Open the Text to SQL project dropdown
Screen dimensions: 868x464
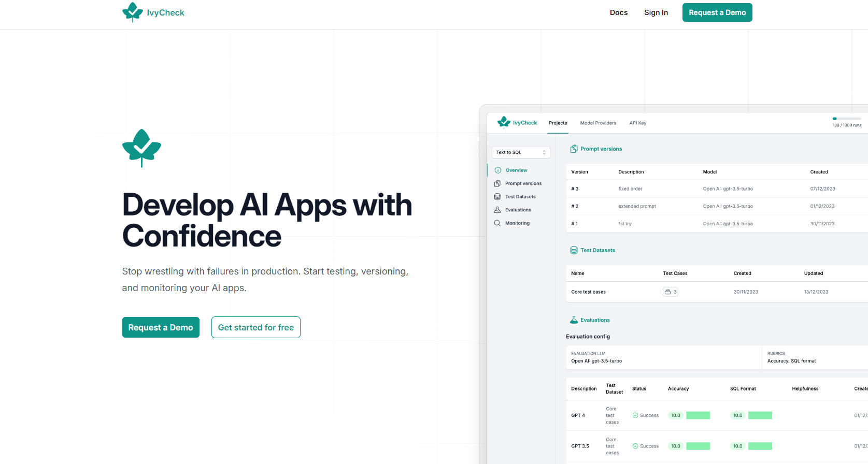521,152
